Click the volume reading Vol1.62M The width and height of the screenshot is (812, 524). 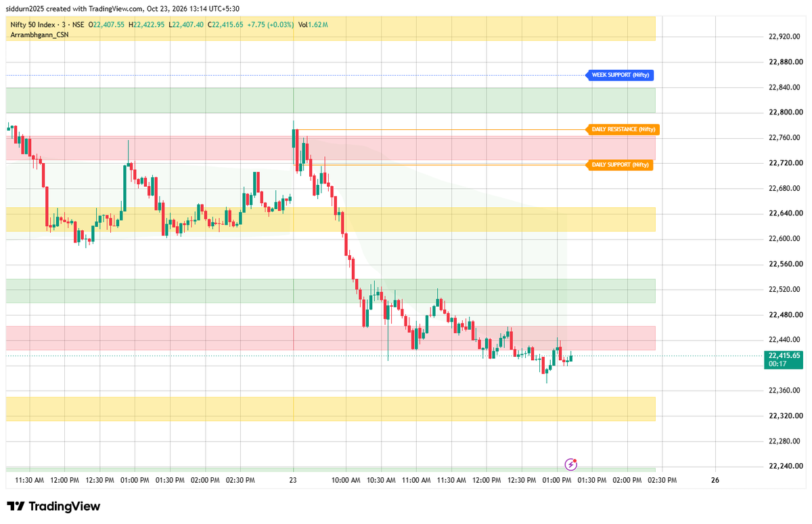[313, 25]
